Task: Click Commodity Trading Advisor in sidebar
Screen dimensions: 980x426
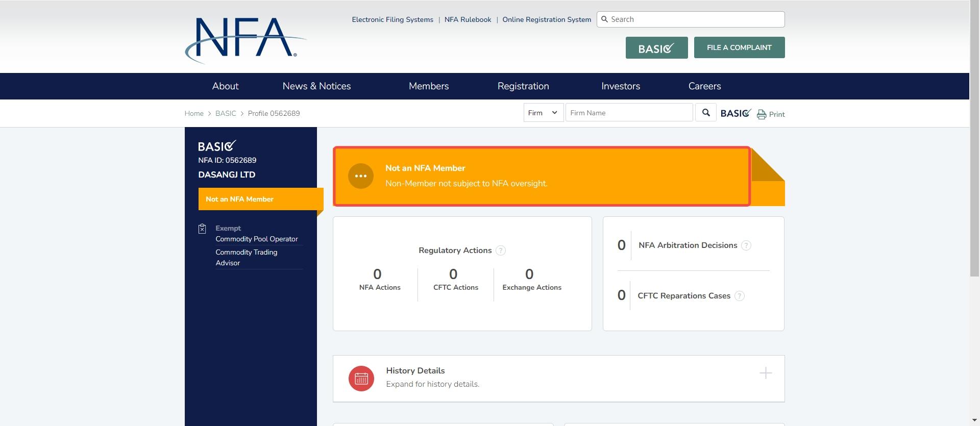Action: 247,258
